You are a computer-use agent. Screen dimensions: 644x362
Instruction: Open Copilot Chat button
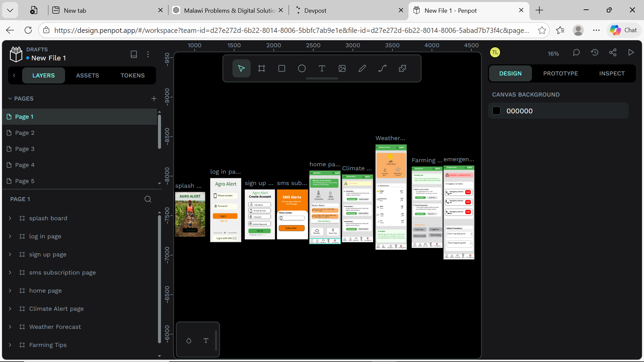(623, 30)
